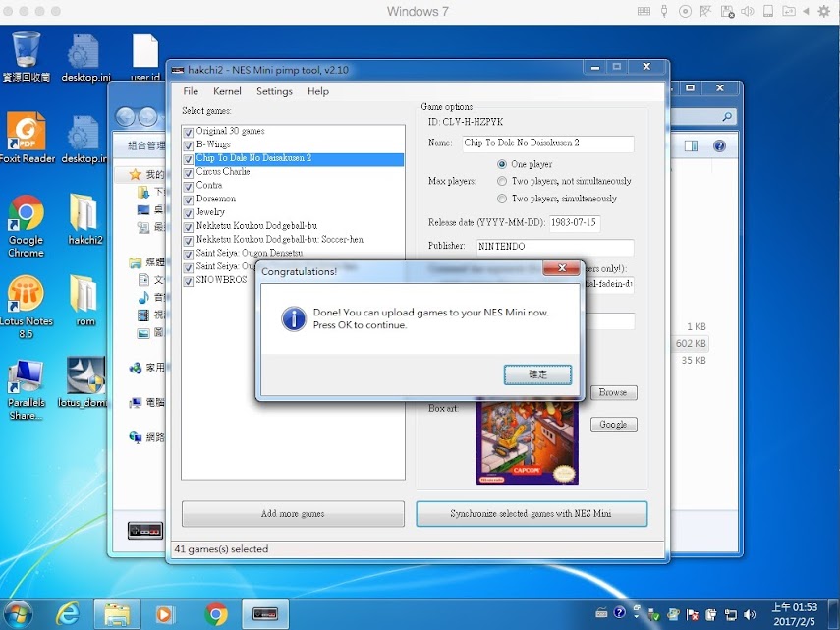Click the Release date field
840x630 pixels.
tap(575, 223)
